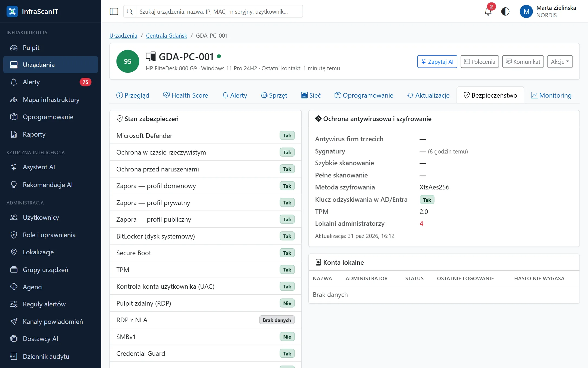Screen dimensions: 588x368
Task: Open Kanały powiadomień sidebar item
Action: [51, 321]
